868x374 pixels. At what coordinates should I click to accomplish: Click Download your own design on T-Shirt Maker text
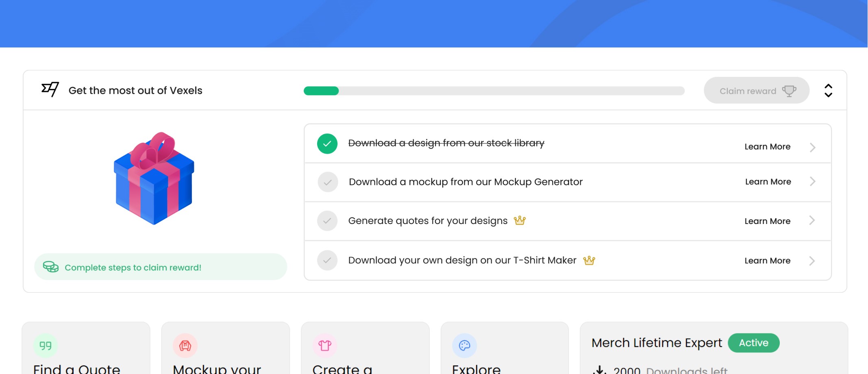(462, 260)
